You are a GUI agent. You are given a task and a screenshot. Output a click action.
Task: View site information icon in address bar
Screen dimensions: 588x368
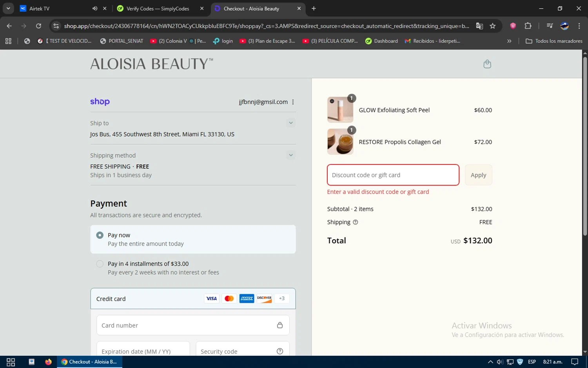coord(56,26)
